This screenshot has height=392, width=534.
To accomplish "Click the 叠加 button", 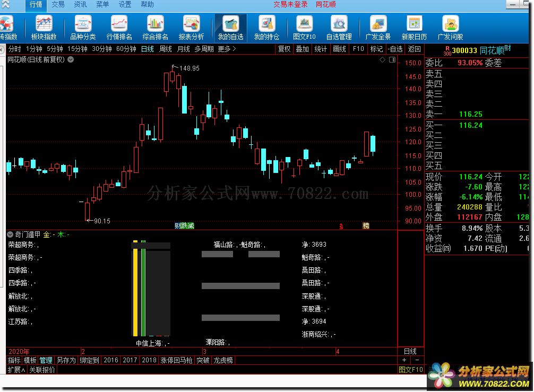I will (x=302, y=49).
